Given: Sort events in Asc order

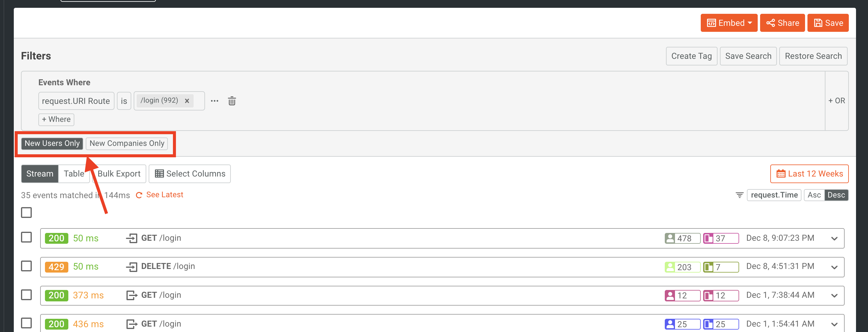Looking at the screenshot, I should (814, 195).
